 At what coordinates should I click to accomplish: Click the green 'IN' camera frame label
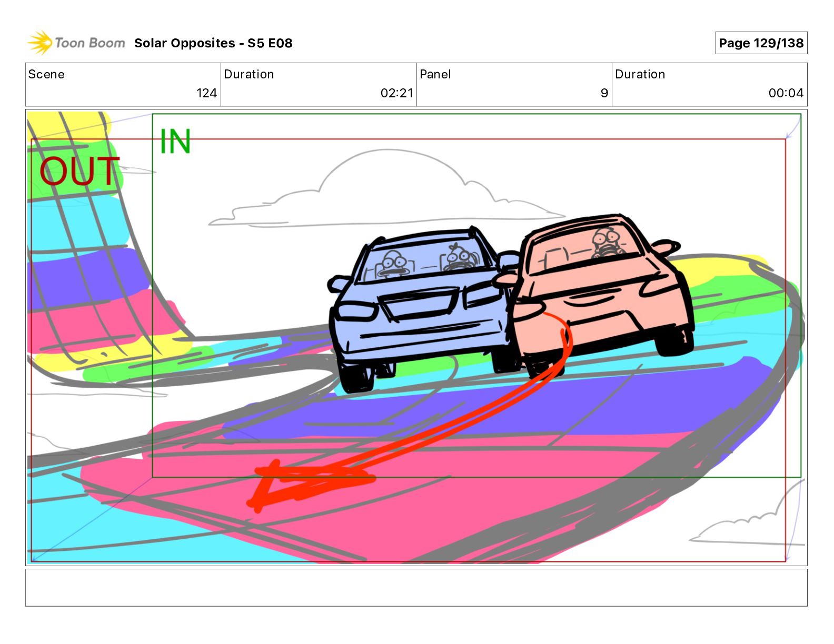click(x=175, y=142)
